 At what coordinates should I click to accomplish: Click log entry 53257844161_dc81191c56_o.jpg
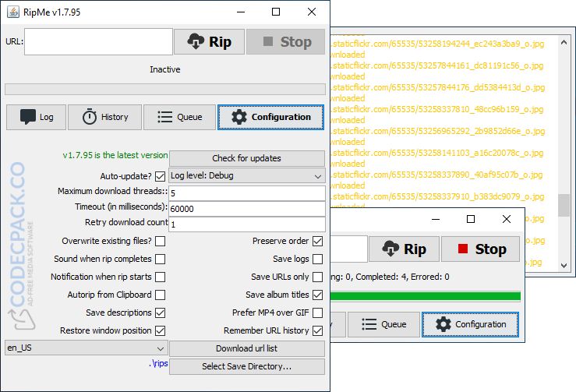click(437, 65)
